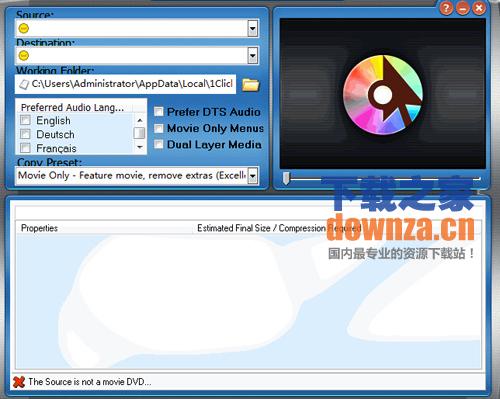Minimize the window with the orange minus button
Screen dimensions: 500x399
click(x=463, y=8)
